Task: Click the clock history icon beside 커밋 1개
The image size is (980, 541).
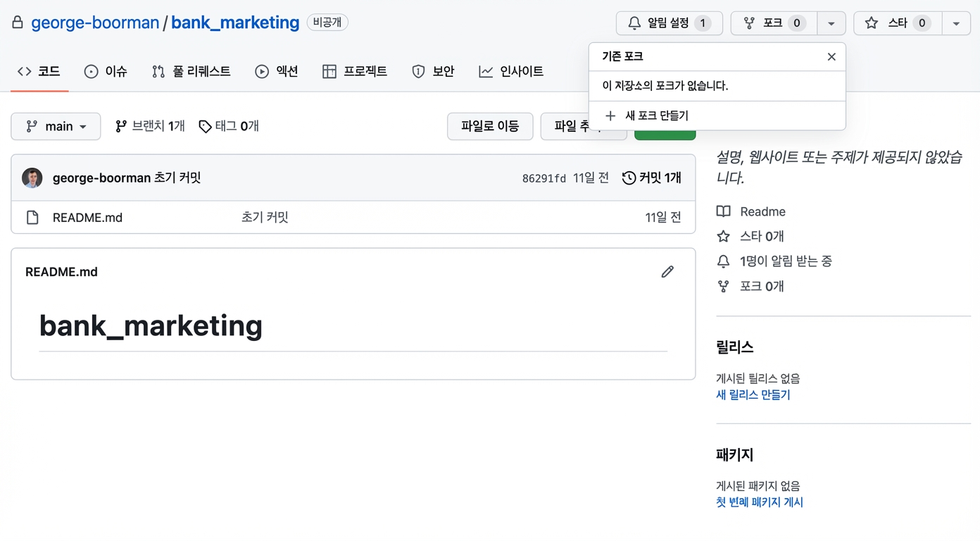Action: [x=629, y=178]
